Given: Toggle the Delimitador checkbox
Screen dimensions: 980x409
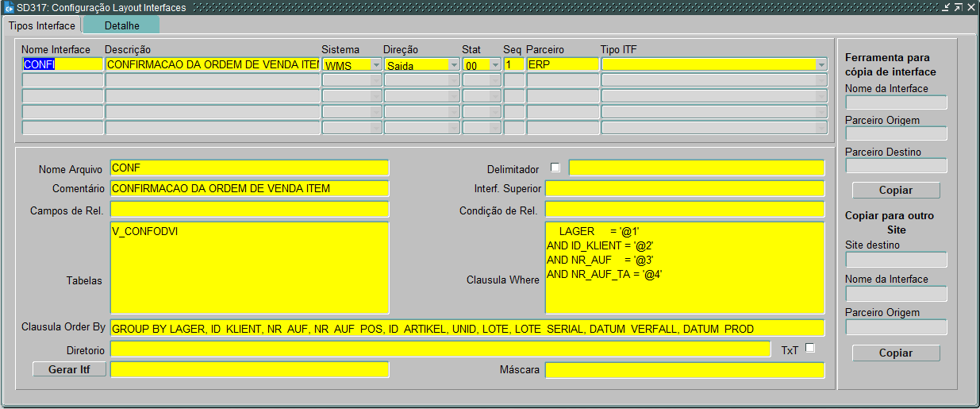Looking at the screenshot, I should point(555,168).
